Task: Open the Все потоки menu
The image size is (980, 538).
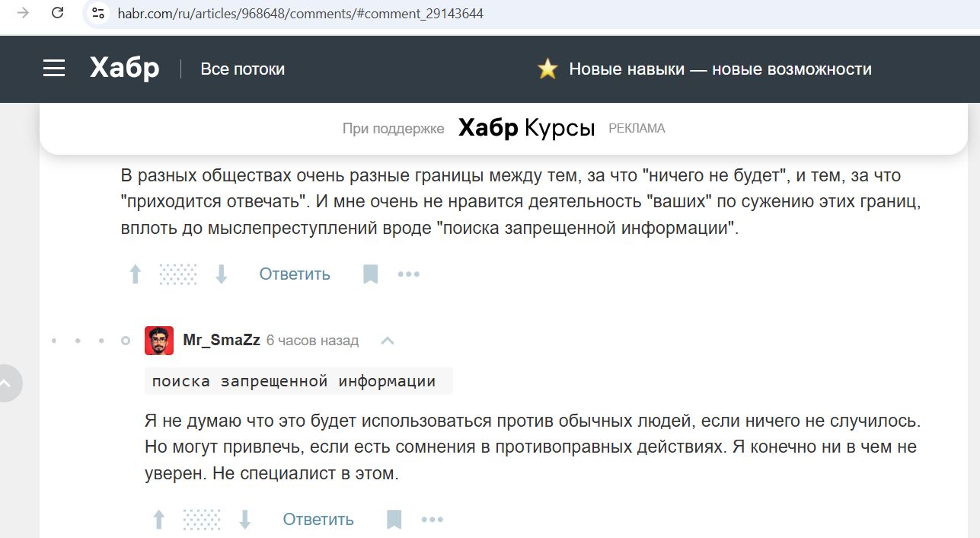Action: (x=242, y=69)
